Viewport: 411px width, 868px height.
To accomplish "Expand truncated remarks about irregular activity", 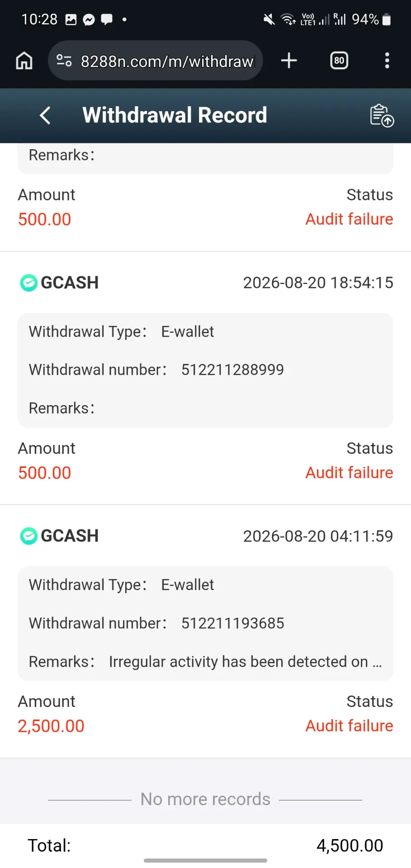I will pyautogui.click(x=246, y=662).
